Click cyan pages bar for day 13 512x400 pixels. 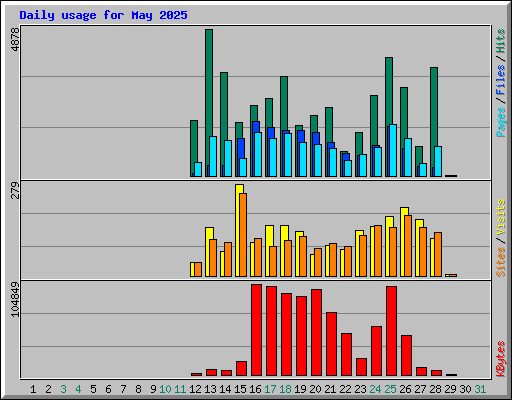213,156
